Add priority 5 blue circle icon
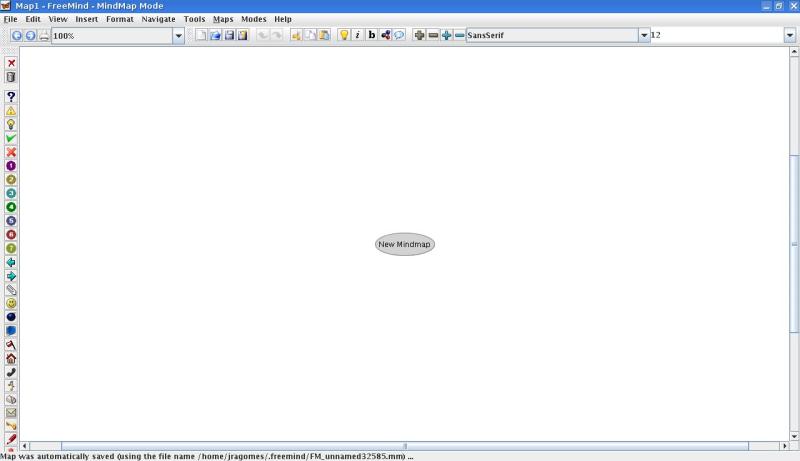The width and height of the screenshot is (800, 461). [x=11, y=221]
